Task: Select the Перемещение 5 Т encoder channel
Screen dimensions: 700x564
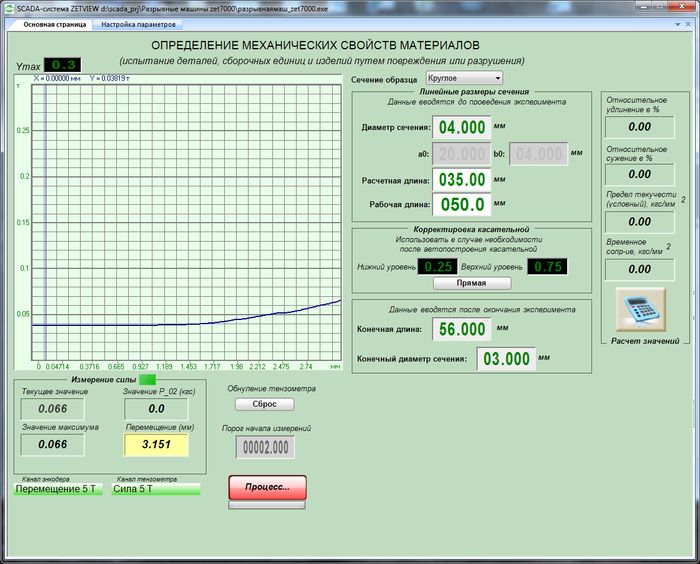Action: [58, 489]
